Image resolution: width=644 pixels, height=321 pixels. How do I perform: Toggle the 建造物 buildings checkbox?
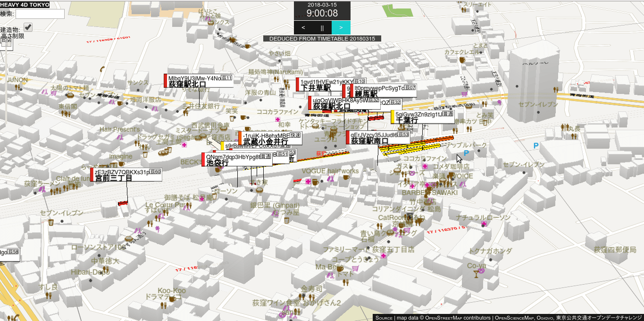click(x=28, y=27)
